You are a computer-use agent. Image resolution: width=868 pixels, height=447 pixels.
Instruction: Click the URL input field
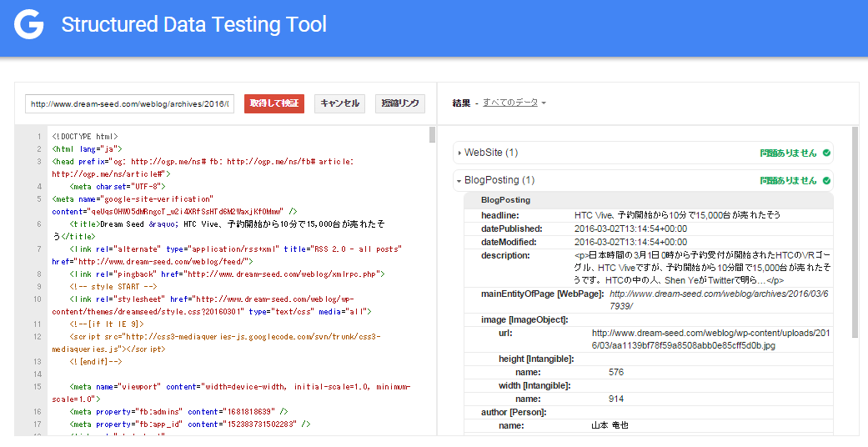(x=129, y=103)
